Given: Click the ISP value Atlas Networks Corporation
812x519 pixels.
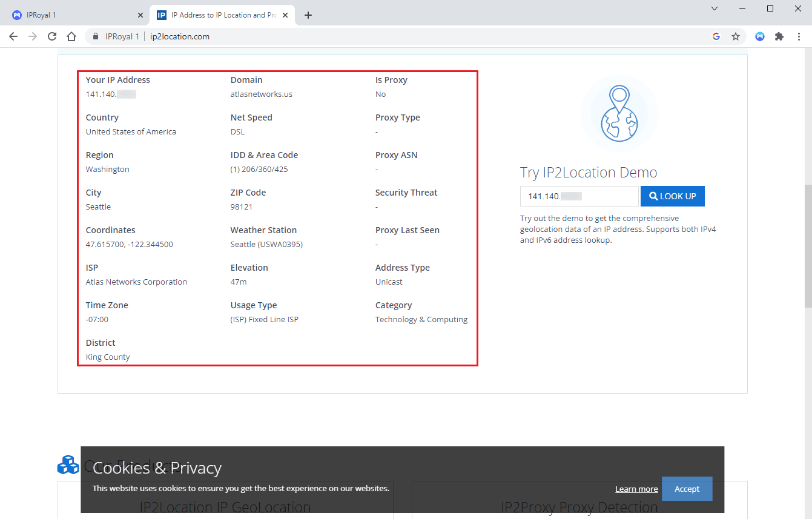Looking at the screenshot, I should [136, 282].
